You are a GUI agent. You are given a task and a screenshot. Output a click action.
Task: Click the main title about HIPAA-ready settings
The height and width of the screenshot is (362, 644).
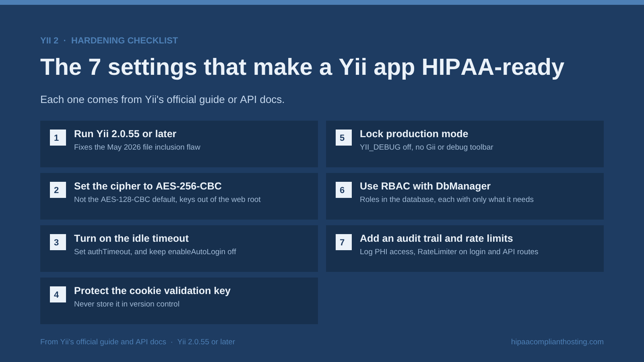click(302, 67)
